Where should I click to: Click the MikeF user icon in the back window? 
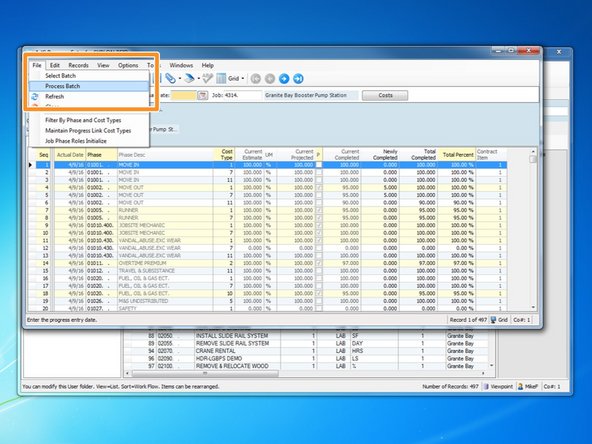tap(520, 387)
